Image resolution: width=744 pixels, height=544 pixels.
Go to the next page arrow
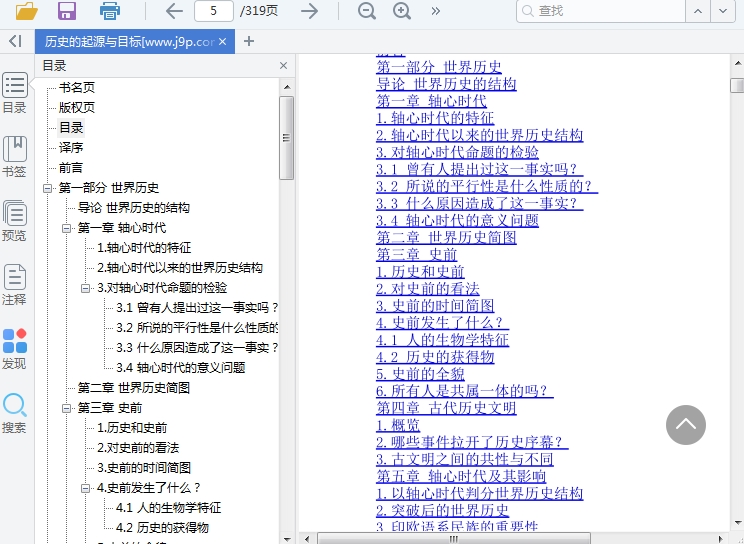point(309,11)
